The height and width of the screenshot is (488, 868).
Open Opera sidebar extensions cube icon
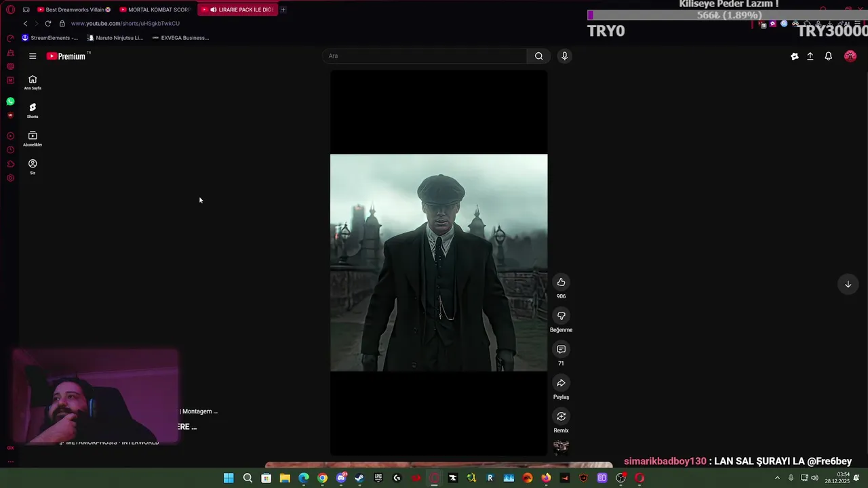click(x=10, y=164)
